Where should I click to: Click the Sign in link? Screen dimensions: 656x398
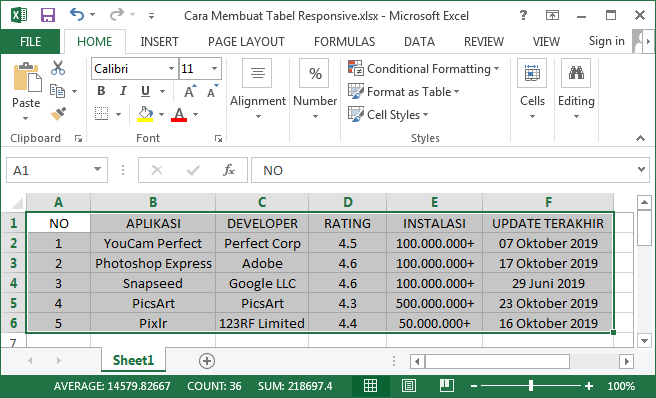pyautogui.click(x=606, y=41)
